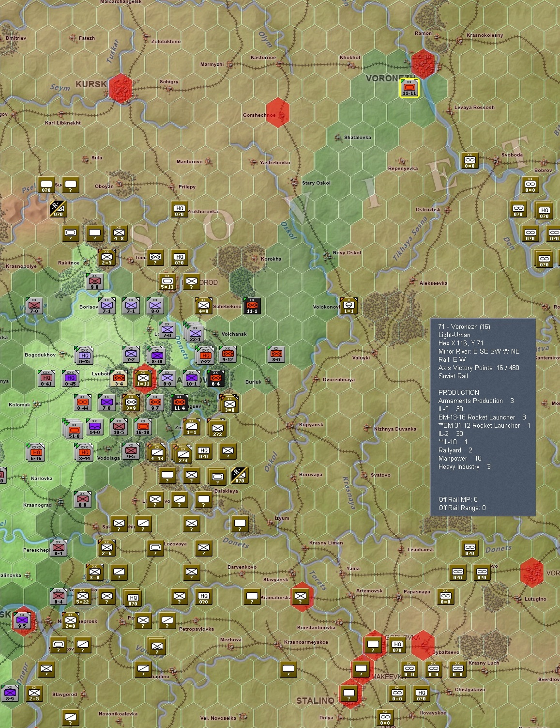Select the 2?2 Soviet infantry counter

217,428
